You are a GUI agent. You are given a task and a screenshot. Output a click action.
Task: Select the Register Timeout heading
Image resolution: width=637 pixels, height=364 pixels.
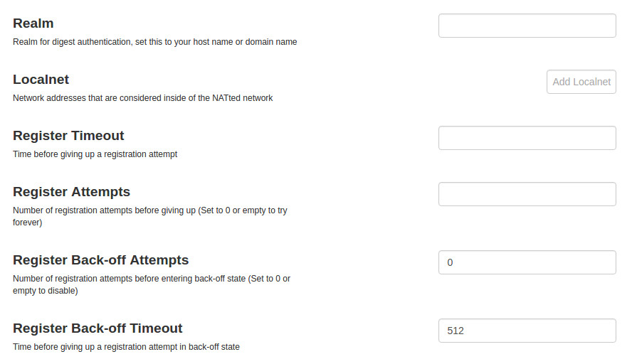coord(68,136)
